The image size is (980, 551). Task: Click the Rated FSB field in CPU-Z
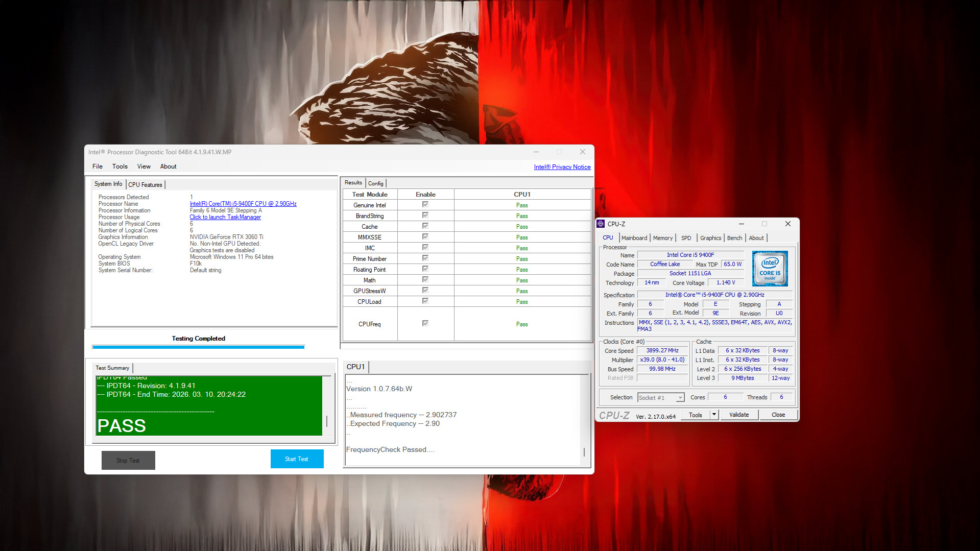[662, 378]
